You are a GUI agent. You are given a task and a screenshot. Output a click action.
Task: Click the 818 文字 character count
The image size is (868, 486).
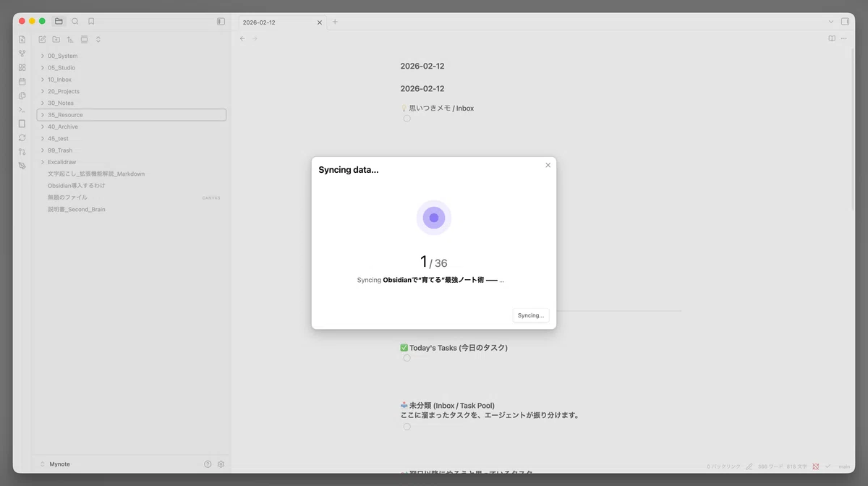[796, 466]
